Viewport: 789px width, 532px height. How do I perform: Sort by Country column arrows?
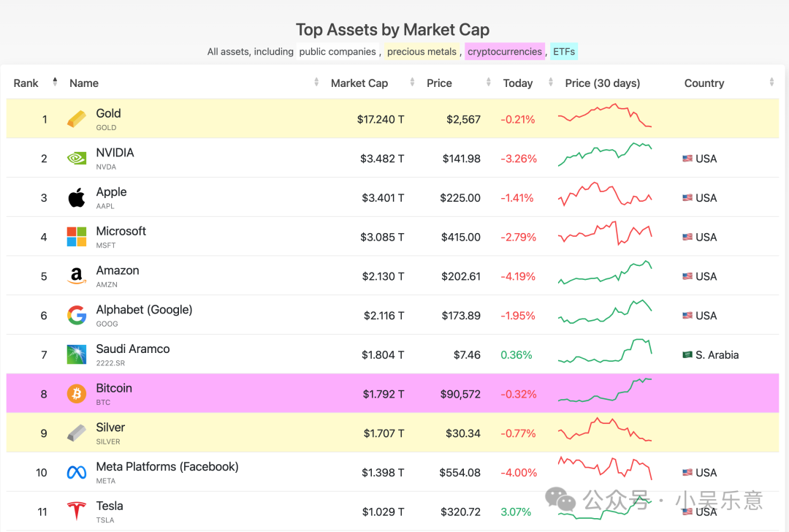click(x=771, y=82)
